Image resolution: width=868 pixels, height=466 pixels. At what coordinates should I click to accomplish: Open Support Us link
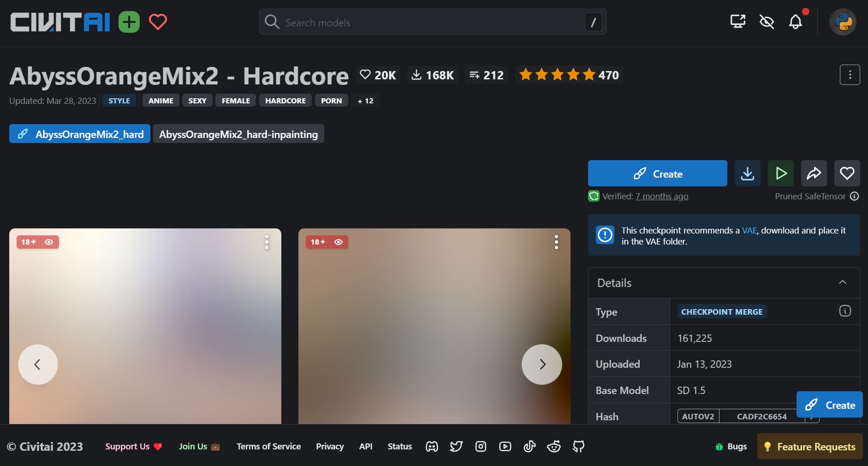134,446
